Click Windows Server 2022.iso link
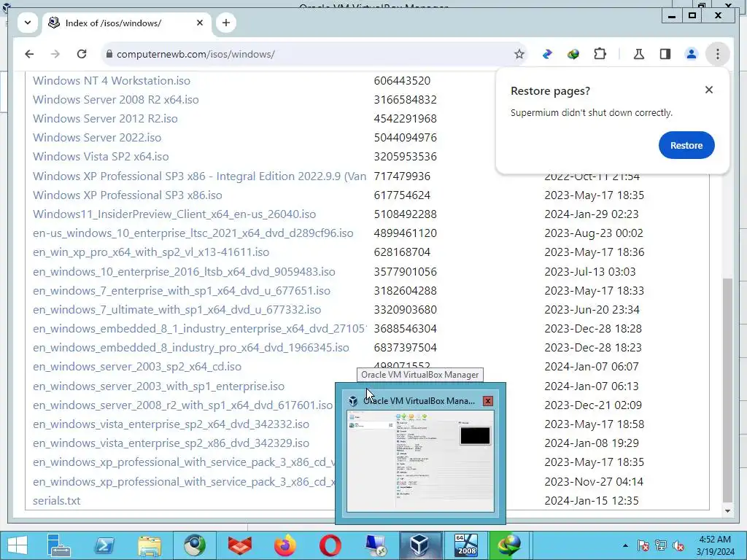Image resolution: width=747 pixels, height=560 pixels. pos(97,138)
